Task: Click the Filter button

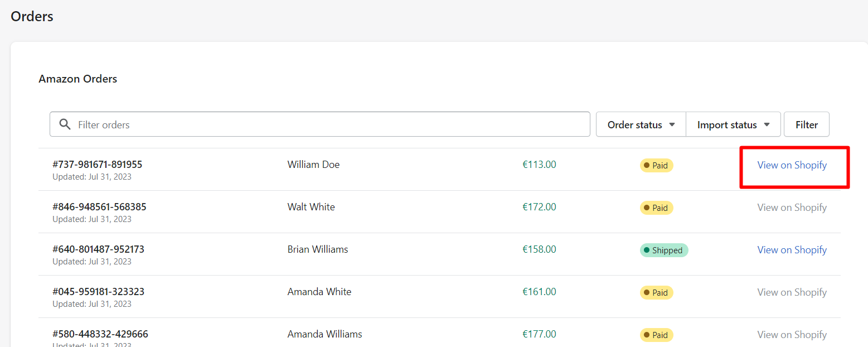Action: click(x=807, y=124)
